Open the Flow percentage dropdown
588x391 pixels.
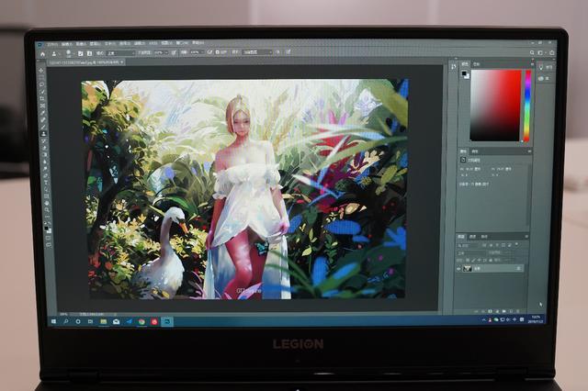[197, 52]
